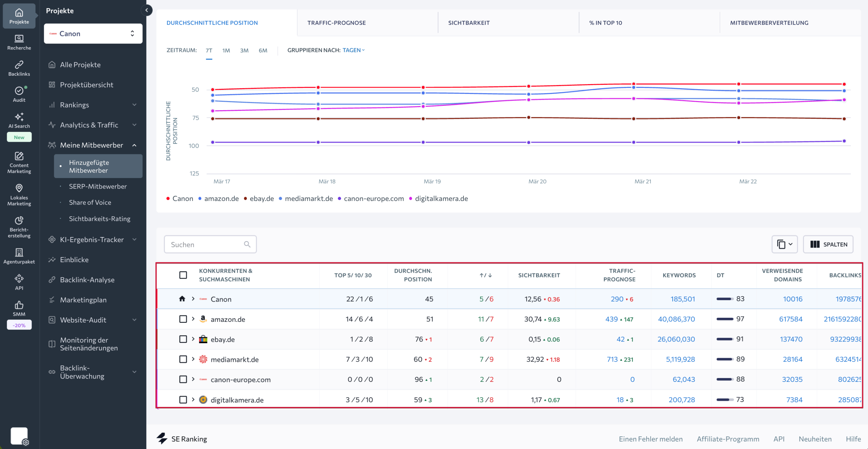Select the checkbox for amazon.de row
The image size is (868, 449).
183,319
